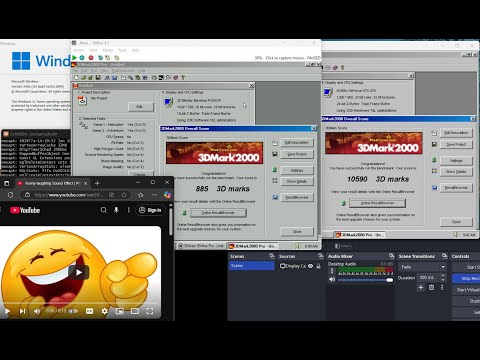Enter theater mode in YouTube player

135,311
